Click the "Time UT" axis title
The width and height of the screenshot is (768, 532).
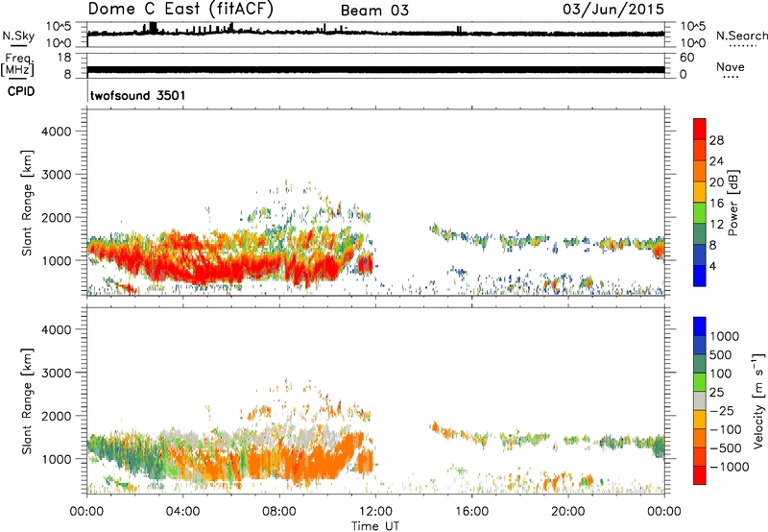click(x=375, y=526)
